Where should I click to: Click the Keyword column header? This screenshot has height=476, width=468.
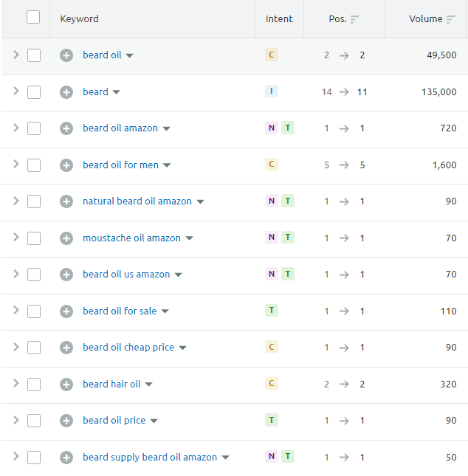tap(79, 19)
